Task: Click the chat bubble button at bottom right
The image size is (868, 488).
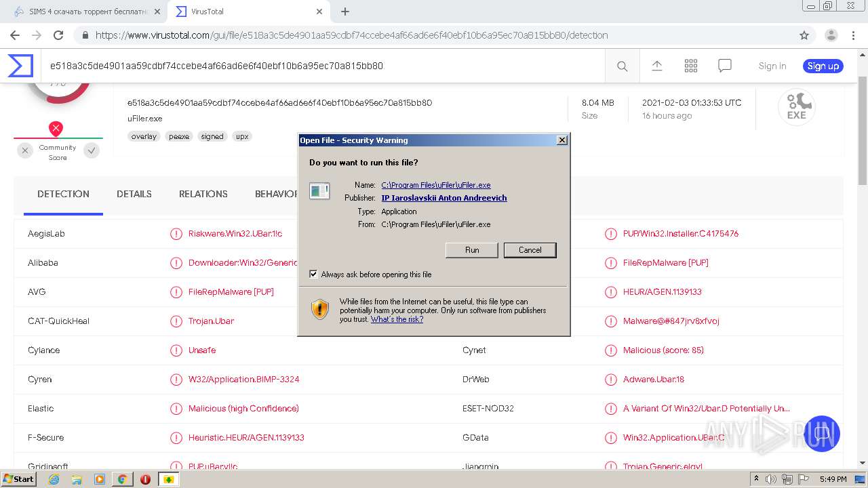Action: [x=822, y=434]
